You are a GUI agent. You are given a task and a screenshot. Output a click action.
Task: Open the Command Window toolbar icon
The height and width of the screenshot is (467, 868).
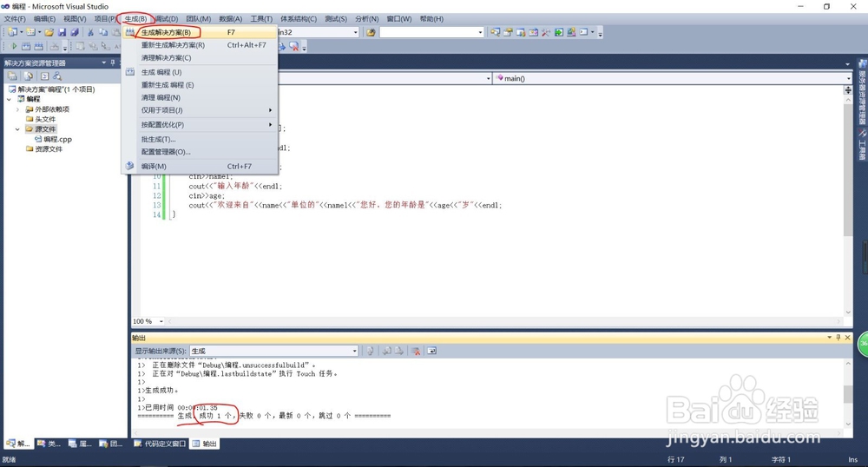click(x=583, y=32)
